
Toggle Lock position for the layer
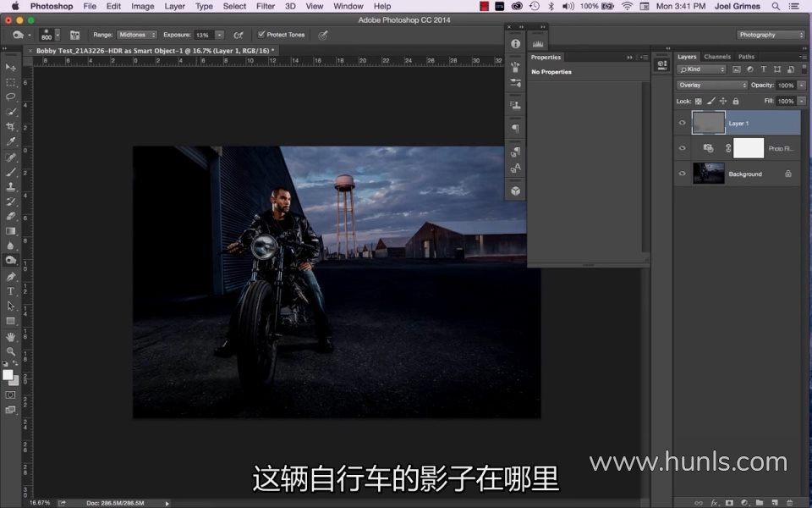click(x=723, y=101)
